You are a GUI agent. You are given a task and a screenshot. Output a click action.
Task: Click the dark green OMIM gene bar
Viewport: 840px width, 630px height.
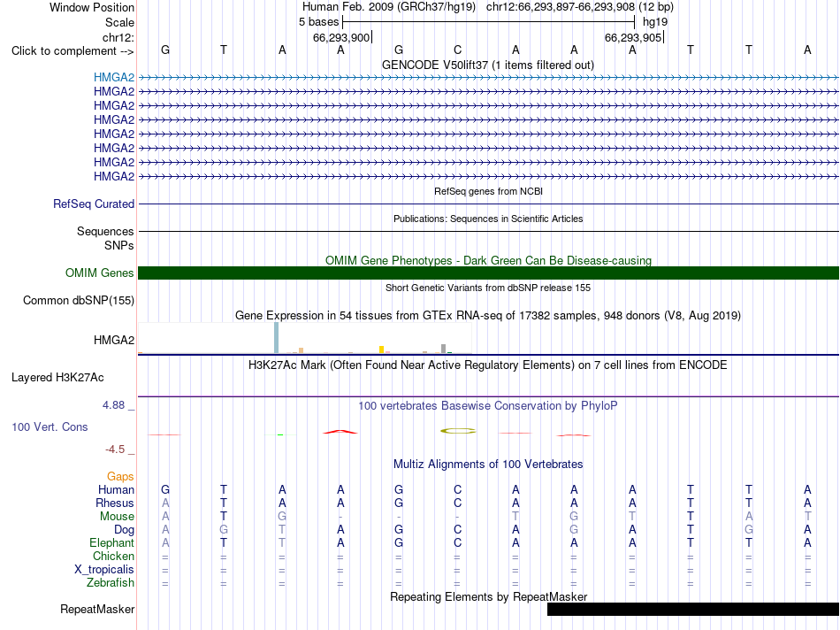[488, 273]
